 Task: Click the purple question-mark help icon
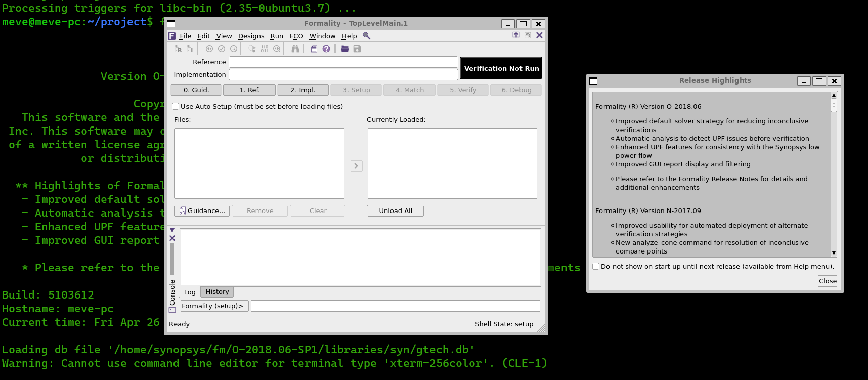click(x=326, y=49)
